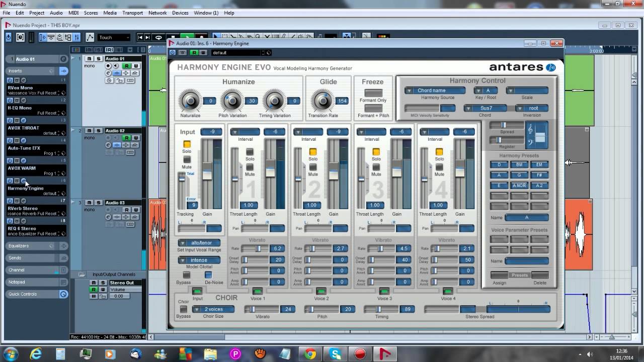Toggle the Cycle loop transport button

click(x=158, y=37)
